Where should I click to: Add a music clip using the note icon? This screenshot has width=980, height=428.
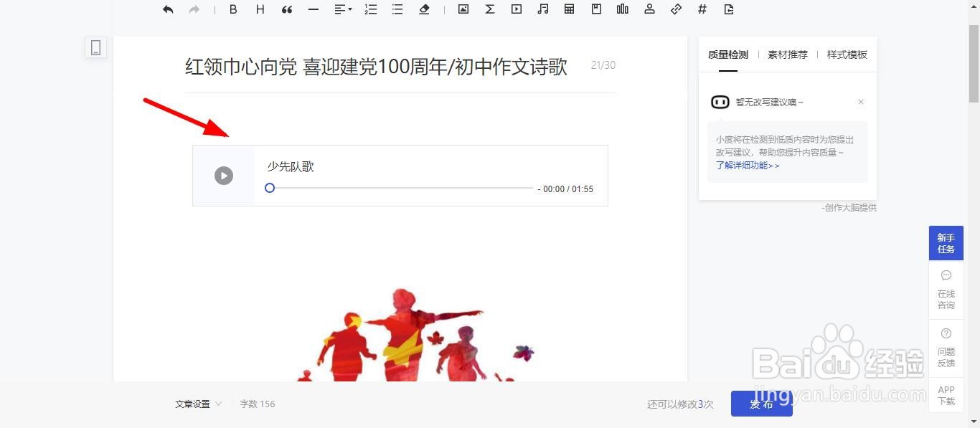pyautogui.click(x=542, y=9)
